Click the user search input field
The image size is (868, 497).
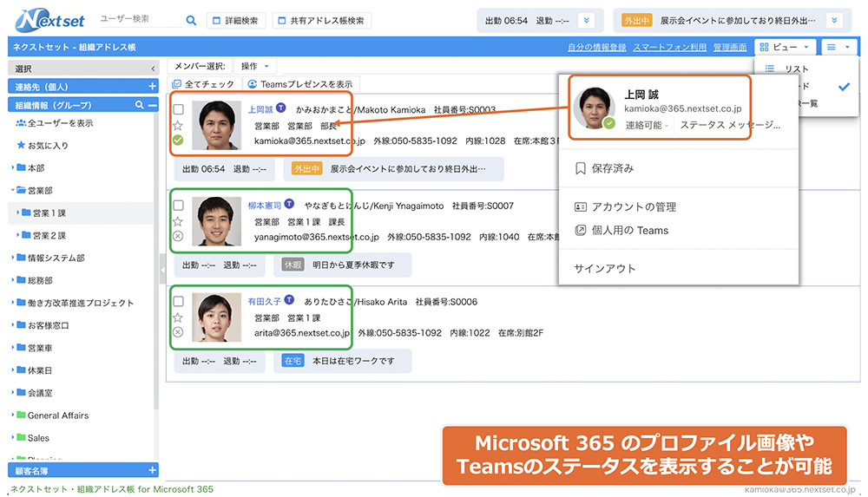[x=141, y=19]
